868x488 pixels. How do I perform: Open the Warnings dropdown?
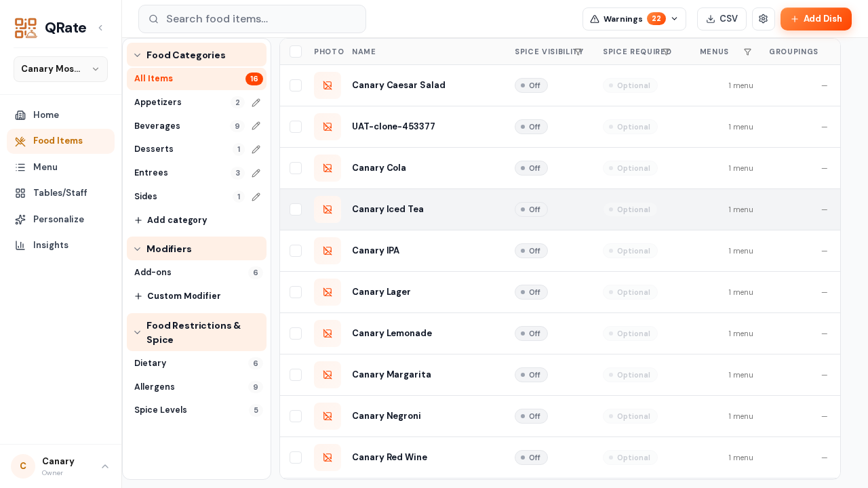634,19
